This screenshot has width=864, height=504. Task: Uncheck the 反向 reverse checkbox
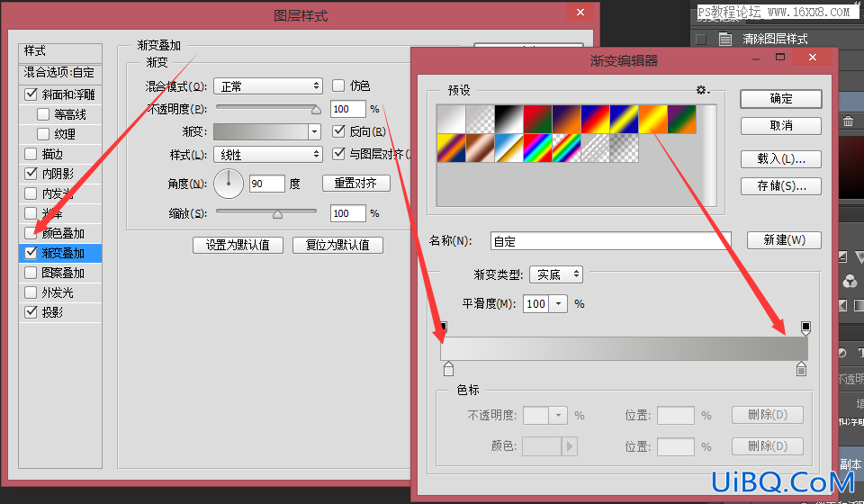(x=338, y=131)
